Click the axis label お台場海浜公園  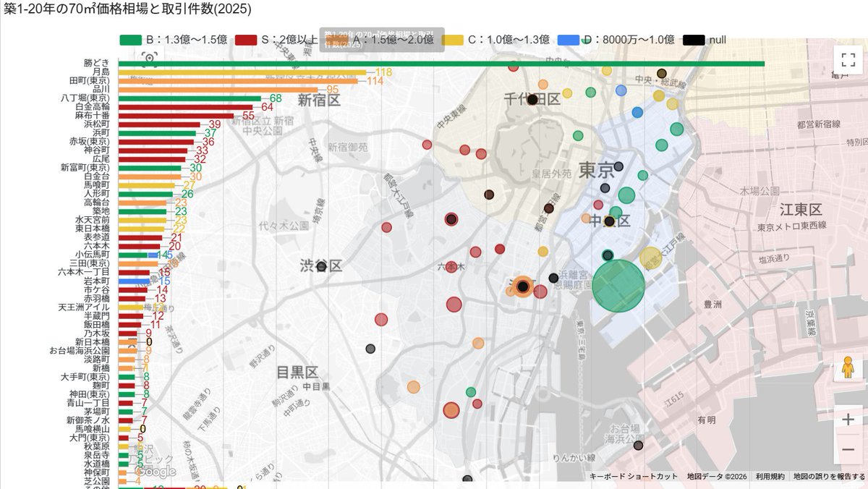[x=80, y=350]
